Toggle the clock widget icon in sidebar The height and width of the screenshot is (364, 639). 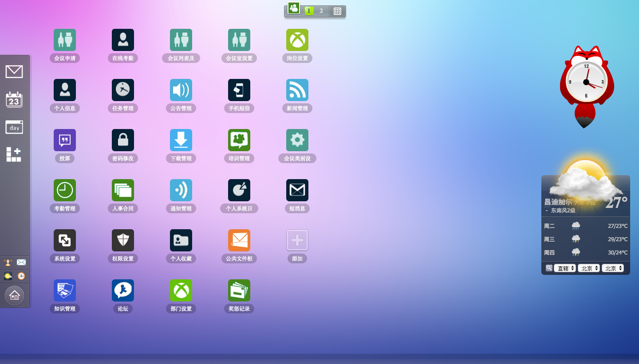tap(21, 276)
